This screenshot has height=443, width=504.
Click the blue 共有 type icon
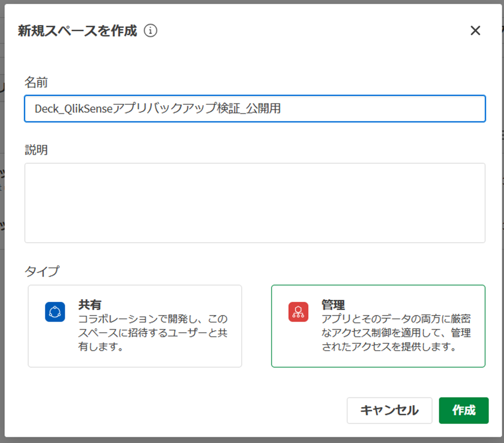click(x=55, y=312)
